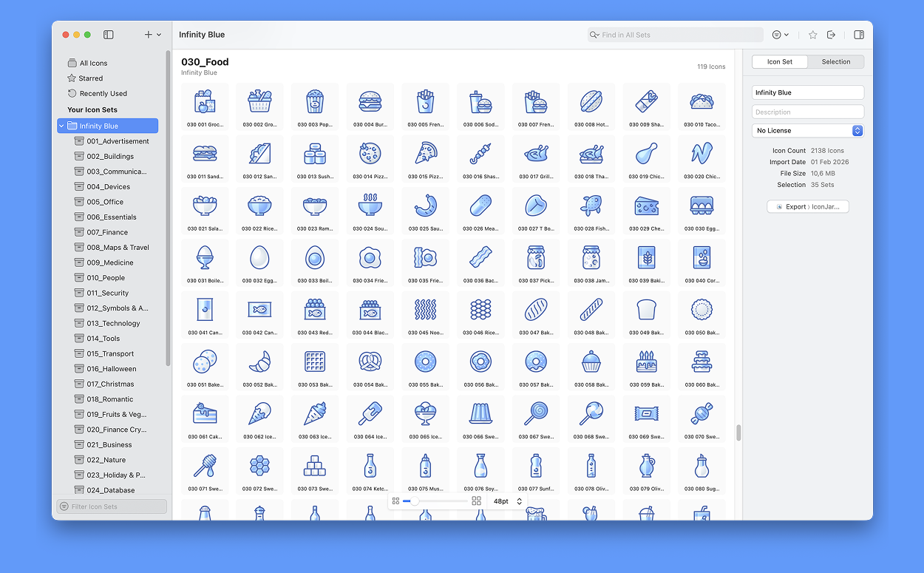924x573 pixels.
Task: Select the taco icon
Action: pyautogui.click(x=701, y=101)
